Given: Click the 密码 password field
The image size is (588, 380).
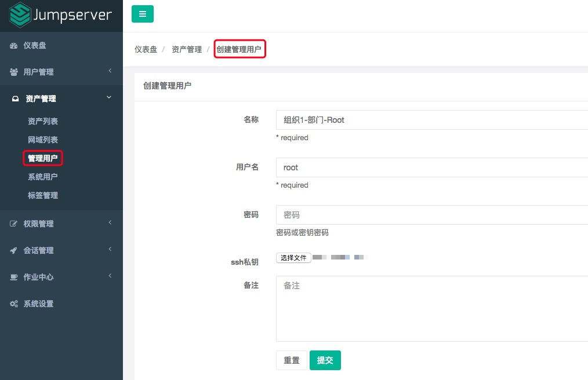Looking at the screenshot, I should click(432, 215).
